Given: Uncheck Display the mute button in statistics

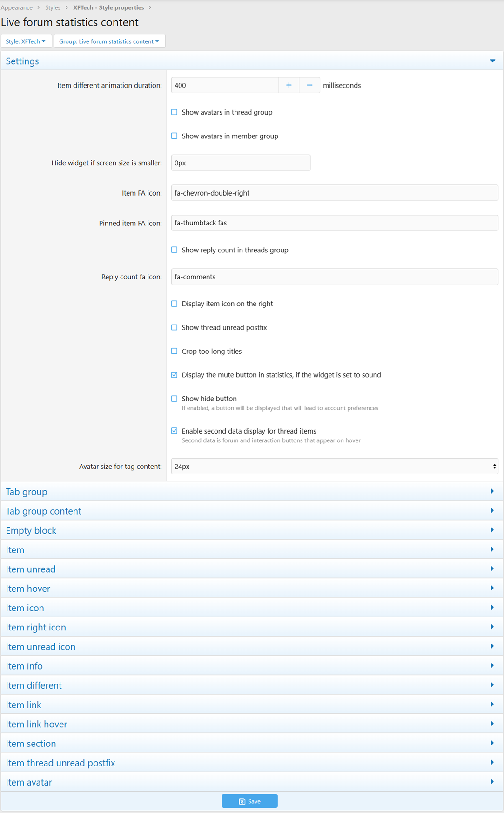Looking at the screenshot, I should click(x=175, y=375).
